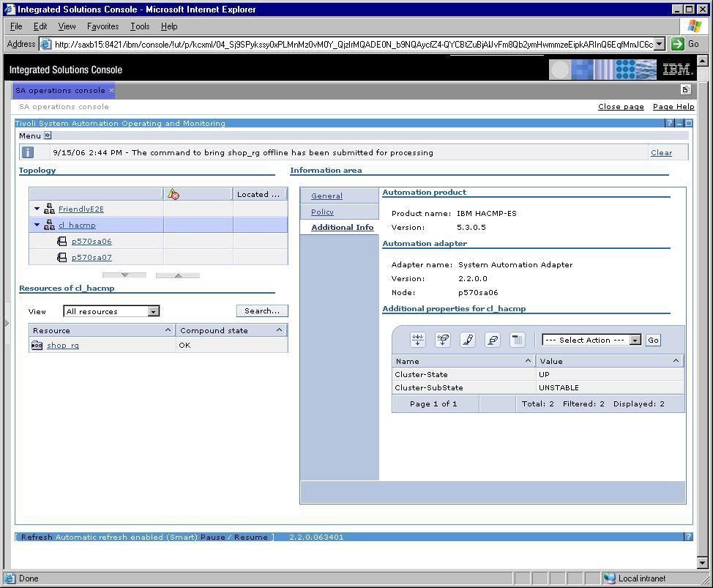Open the Favorites menu

[102, 26]
